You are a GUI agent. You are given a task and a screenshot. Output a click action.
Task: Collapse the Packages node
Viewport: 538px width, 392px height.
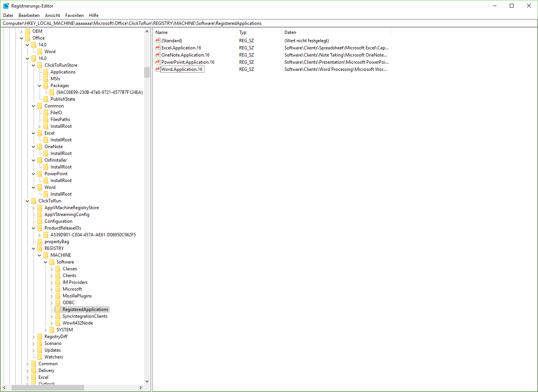point(40,86)
